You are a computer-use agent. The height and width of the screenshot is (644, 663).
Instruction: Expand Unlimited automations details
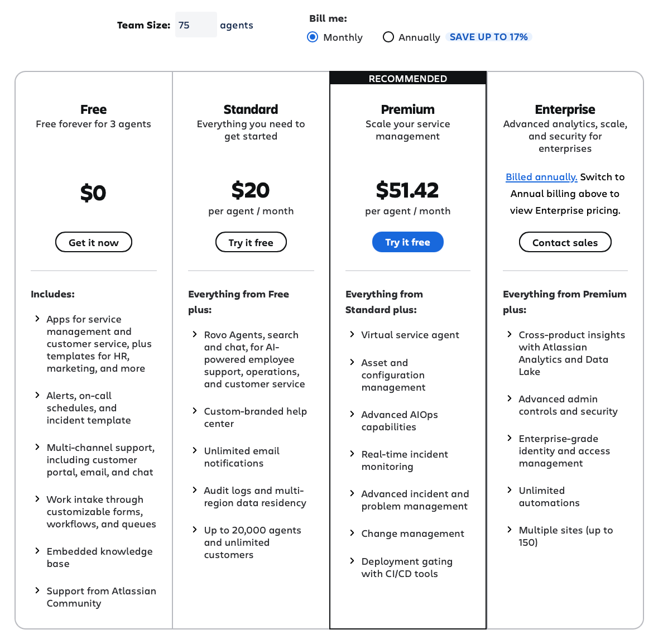pos(508,490)
